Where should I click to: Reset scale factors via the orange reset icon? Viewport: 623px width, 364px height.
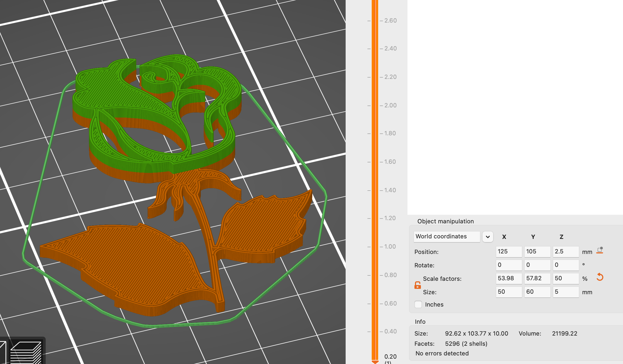pyautogui.click(x=601, y=277)
